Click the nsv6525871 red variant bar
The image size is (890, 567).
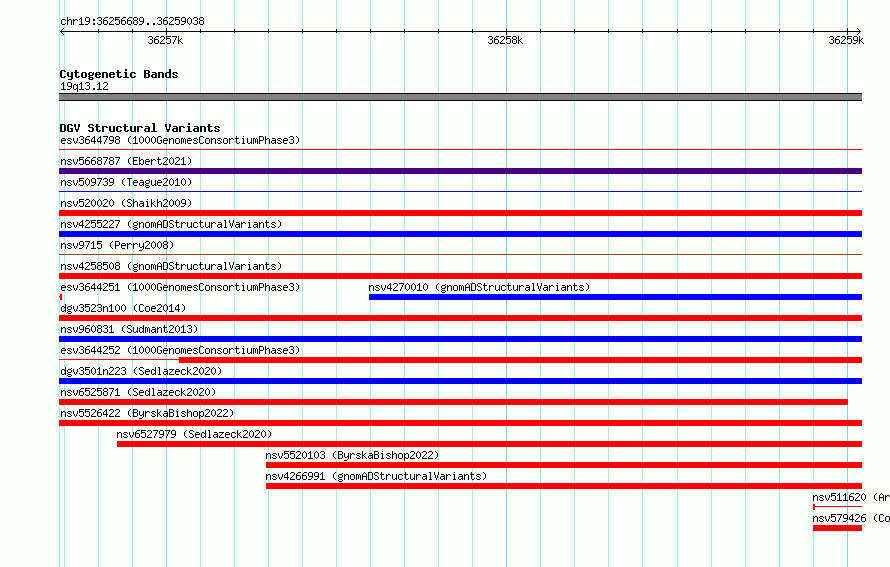tap(454, 402)
